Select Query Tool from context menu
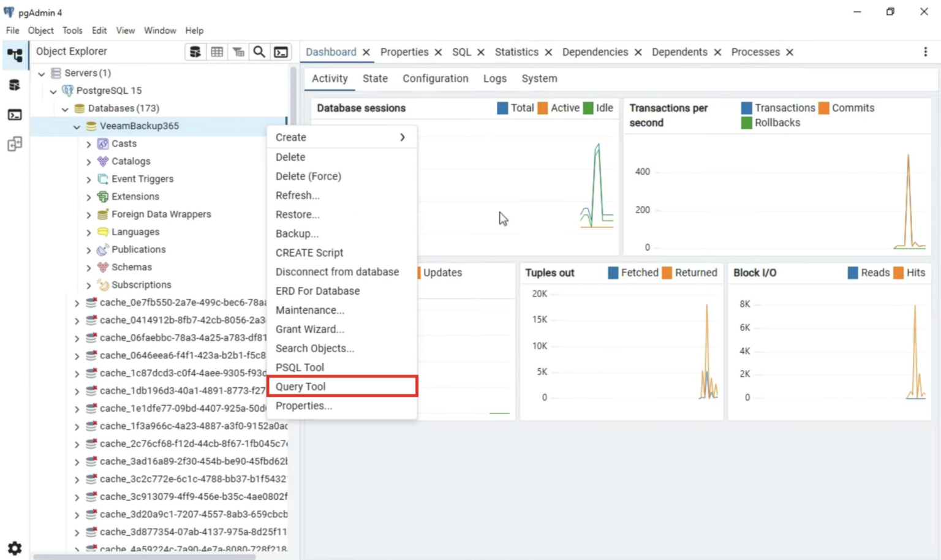The width and height of the screenshot is (941, 560). coord(342,387)
